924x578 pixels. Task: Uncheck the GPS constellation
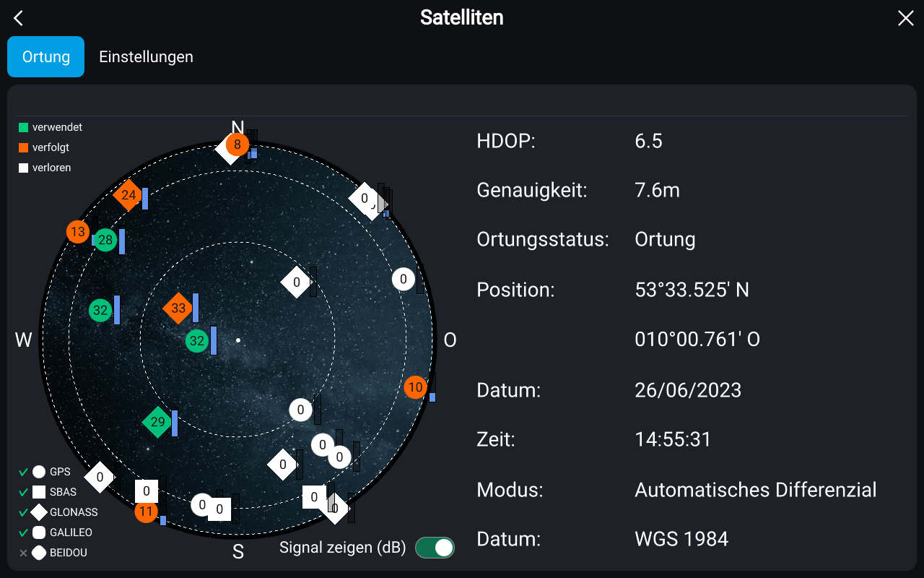tap(24, 472)
